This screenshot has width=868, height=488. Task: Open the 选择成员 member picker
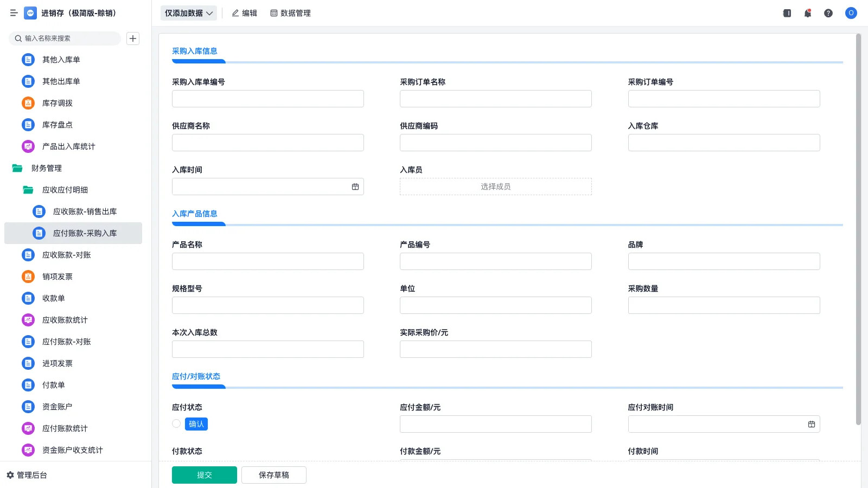(495, 186)
